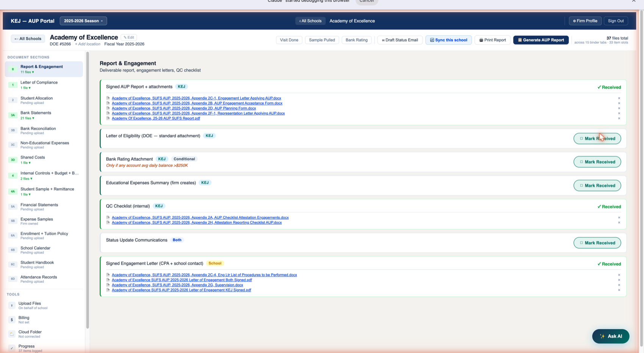Remove the 25-26 AUP SUFS Report.pdf file
Image resolution: width=644 pixels, height=353 pixels.
point(619,118)
